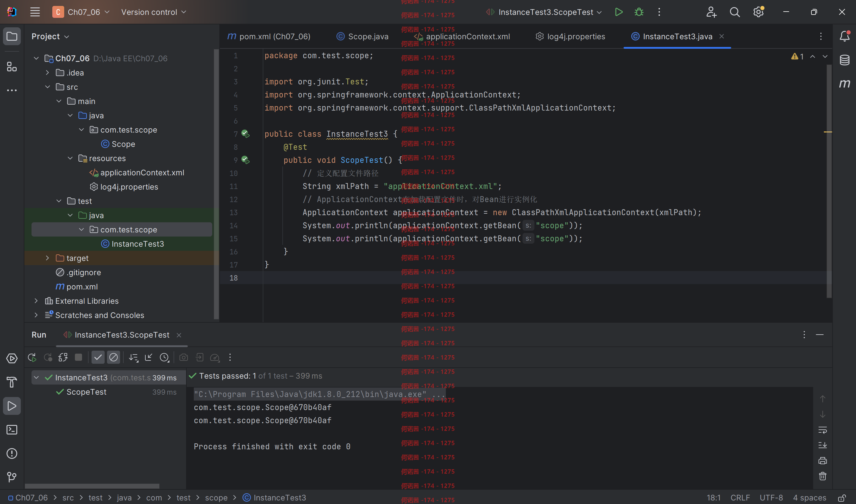The width and height of the screenshot is (856, 504).
Task: Open the Services tool window
Action: (12, 359)
